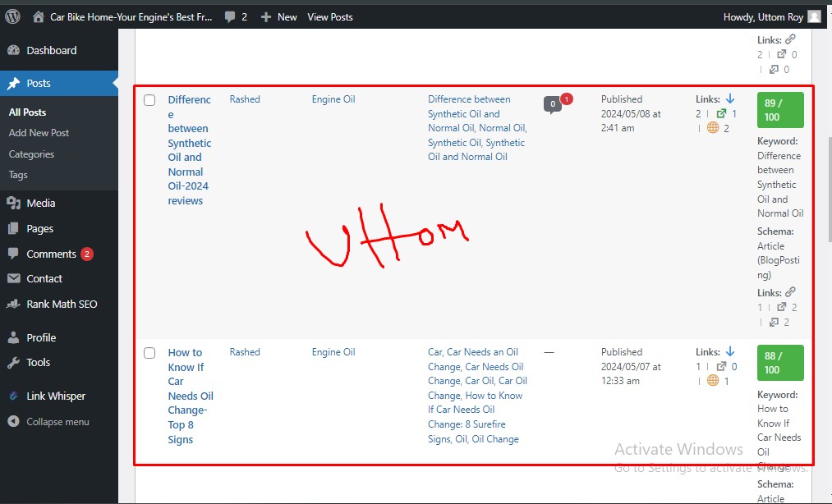This screenshot has width=832, height=504.
Task: Open post title Difference between Synthetic Oil and Normal Oil-2024 reviews
Action: [x=190, y=150]
